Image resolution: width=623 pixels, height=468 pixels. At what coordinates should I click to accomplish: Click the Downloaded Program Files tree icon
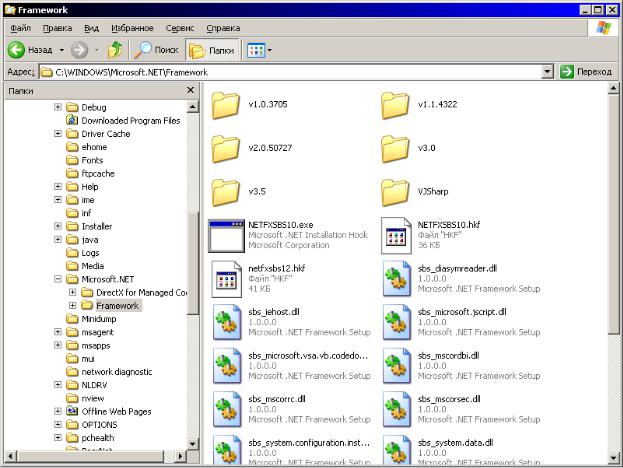(x=72, y=120)
